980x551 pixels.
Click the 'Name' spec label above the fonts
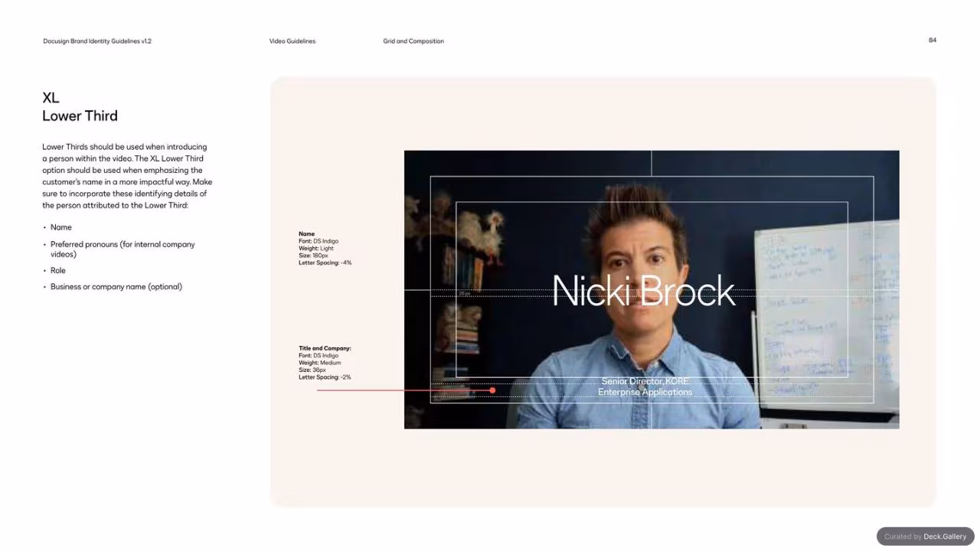tap(306, 234)
